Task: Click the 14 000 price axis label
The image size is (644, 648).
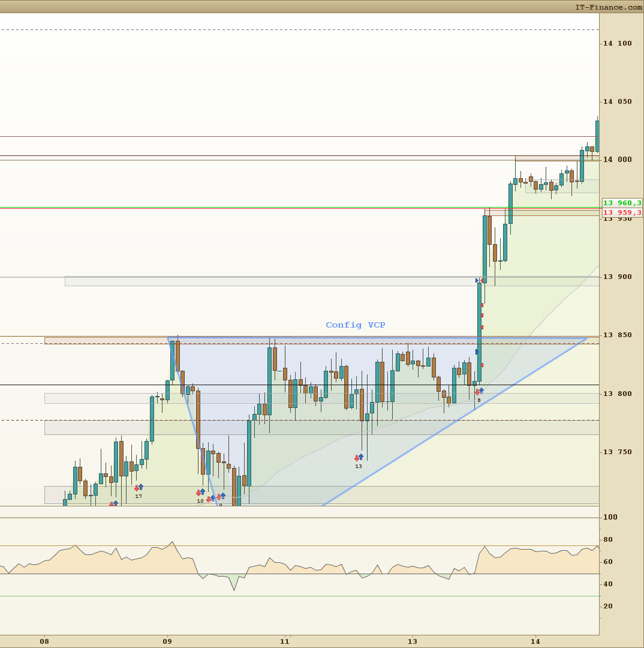Action: coord(617,160)
